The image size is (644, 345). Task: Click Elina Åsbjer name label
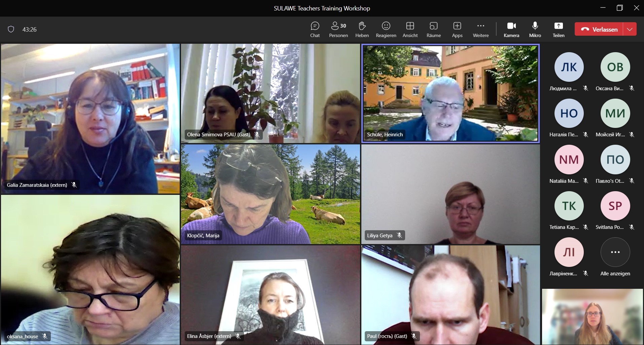click(209, 336)
